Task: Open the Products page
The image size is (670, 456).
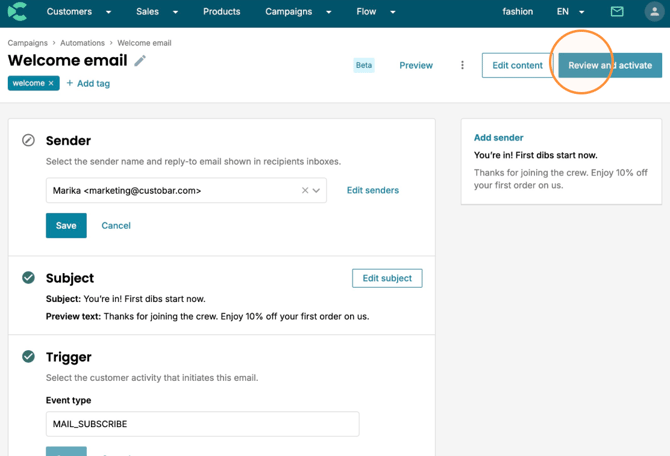Action: [x=221, y=12]
